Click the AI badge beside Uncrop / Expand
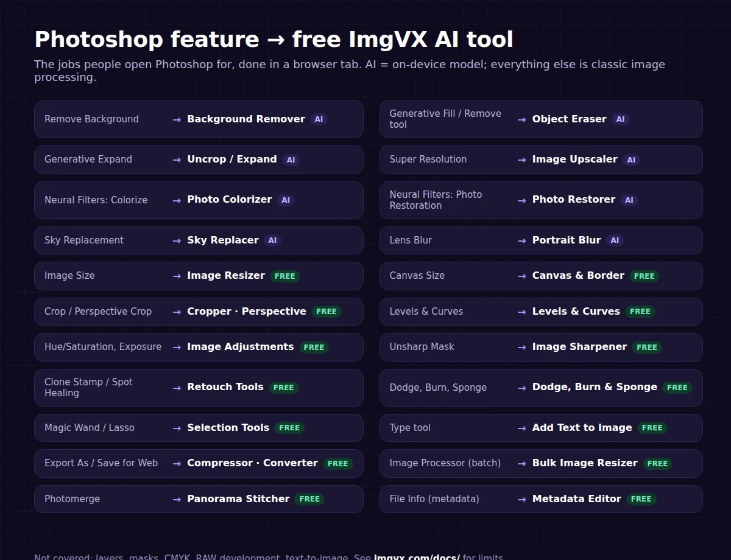This screenshot has width=731, height=560. coord(291,160)
